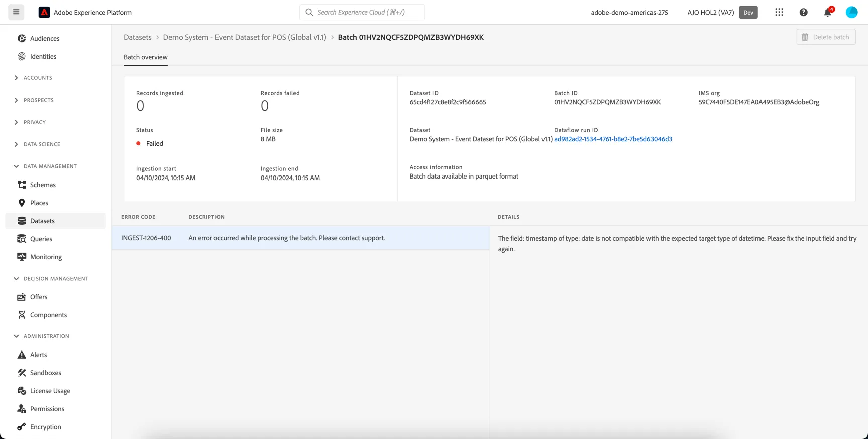Screen dimensions: 868x439
Task: Open the app switcher grid icon
Action: 779,12
